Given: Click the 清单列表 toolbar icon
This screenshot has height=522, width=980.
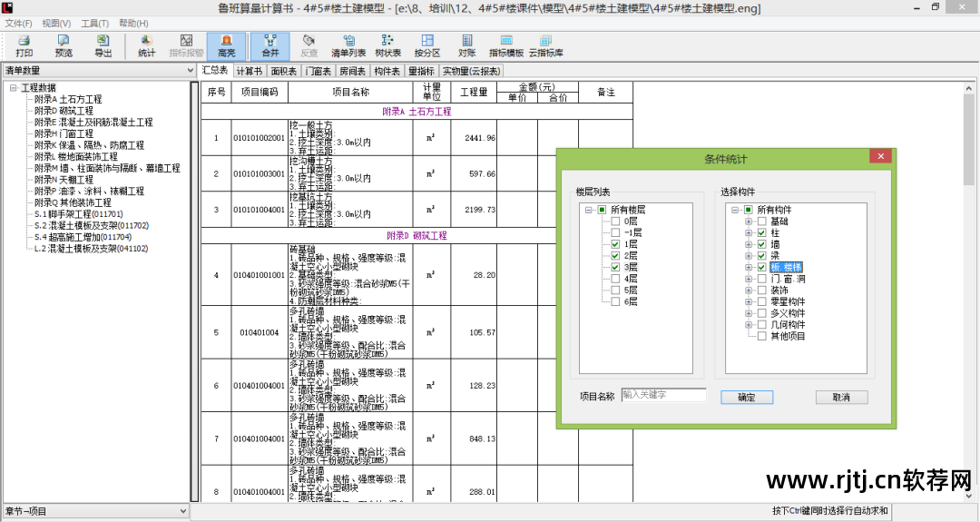Looking at the screenshot, I should (x=348, y=45).
